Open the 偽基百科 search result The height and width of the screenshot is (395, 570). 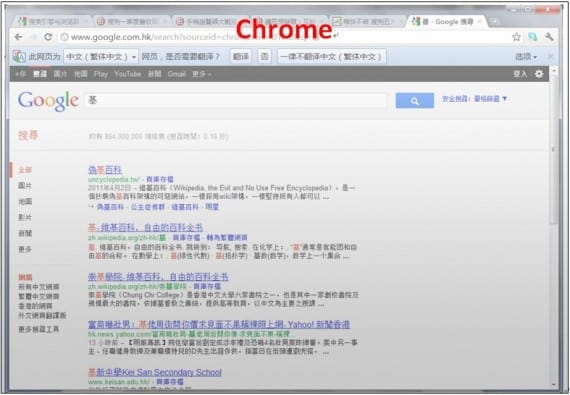[x=105, y=170]
